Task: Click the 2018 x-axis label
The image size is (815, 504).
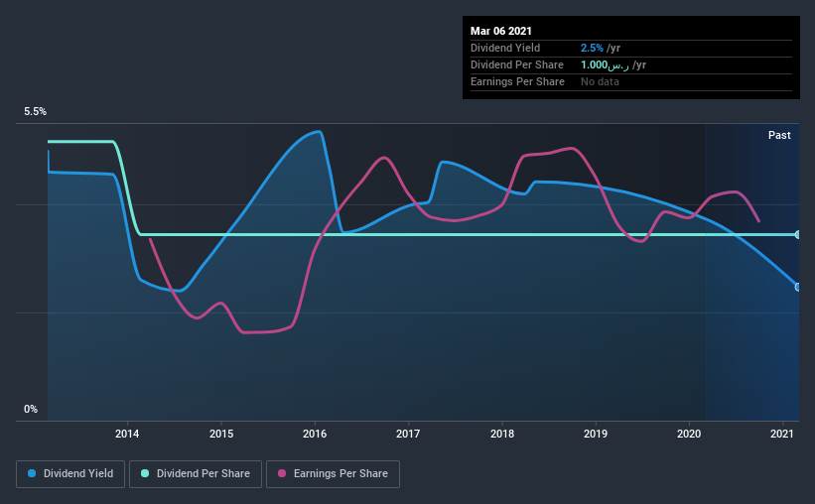Action: [x=502, y=434]
